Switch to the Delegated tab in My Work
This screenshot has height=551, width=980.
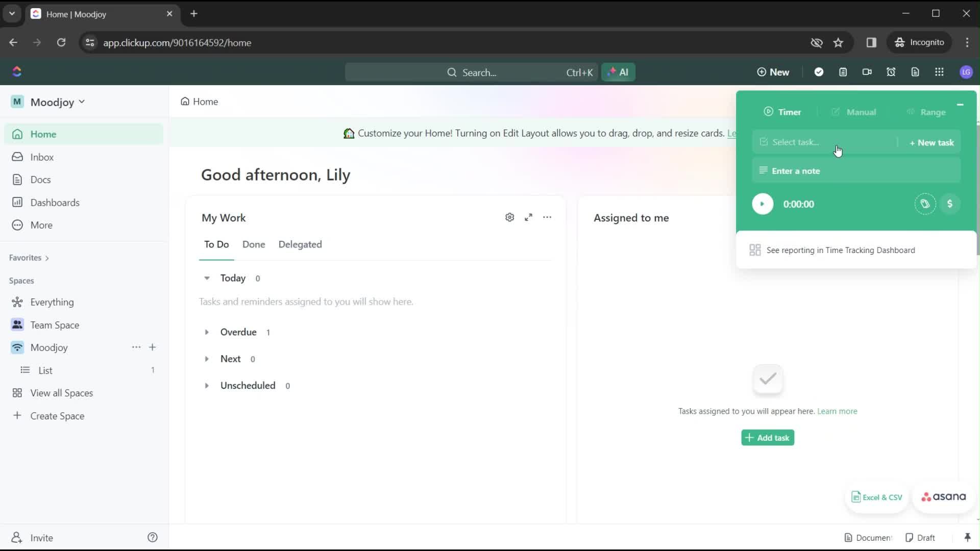(300, 244)
